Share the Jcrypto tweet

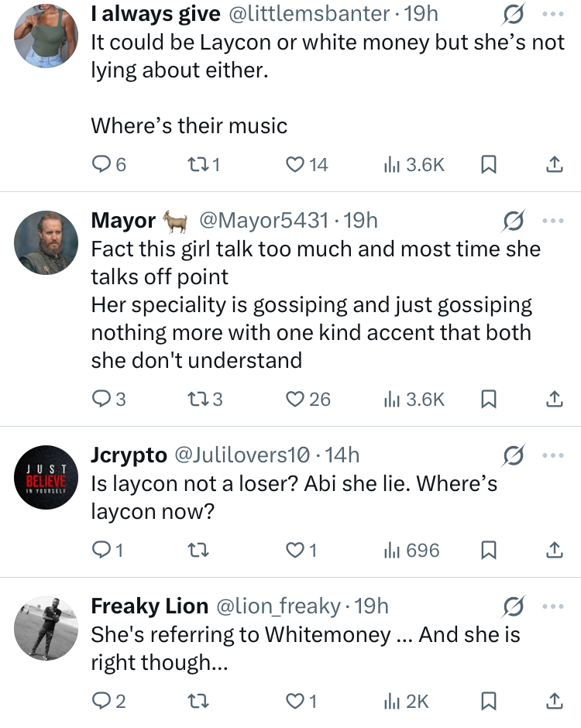tap(555, 550)
